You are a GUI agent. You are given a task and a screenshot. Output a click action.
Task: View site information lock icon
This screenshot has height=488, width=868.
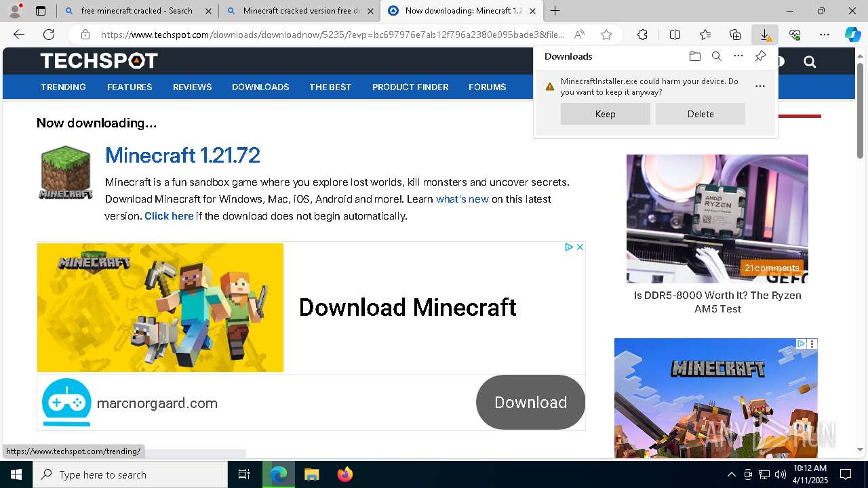click(x=85, y=35)
